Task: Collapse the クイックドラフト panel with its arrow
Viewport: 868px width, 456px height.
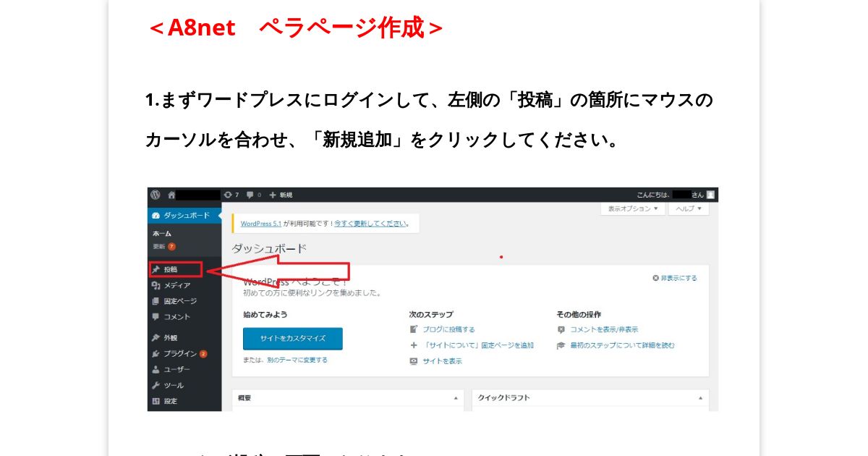Action: tap(700, 398)
